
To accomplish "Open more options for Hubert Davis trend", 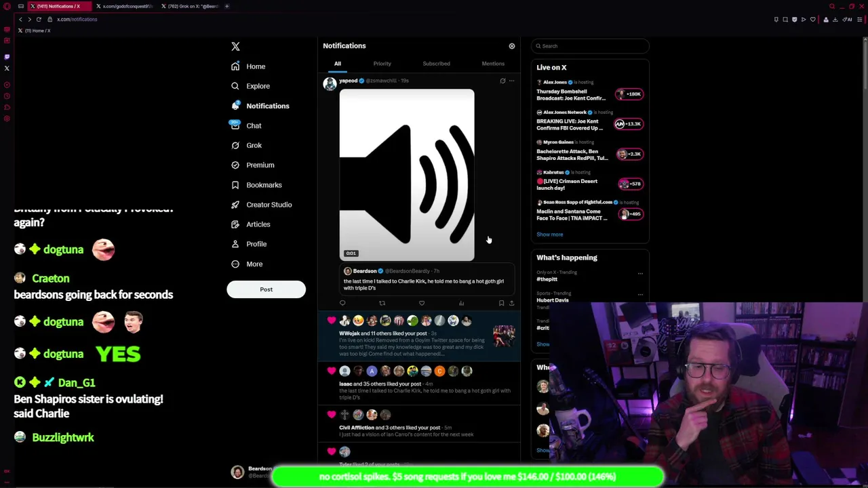I will tap(640, 294).
